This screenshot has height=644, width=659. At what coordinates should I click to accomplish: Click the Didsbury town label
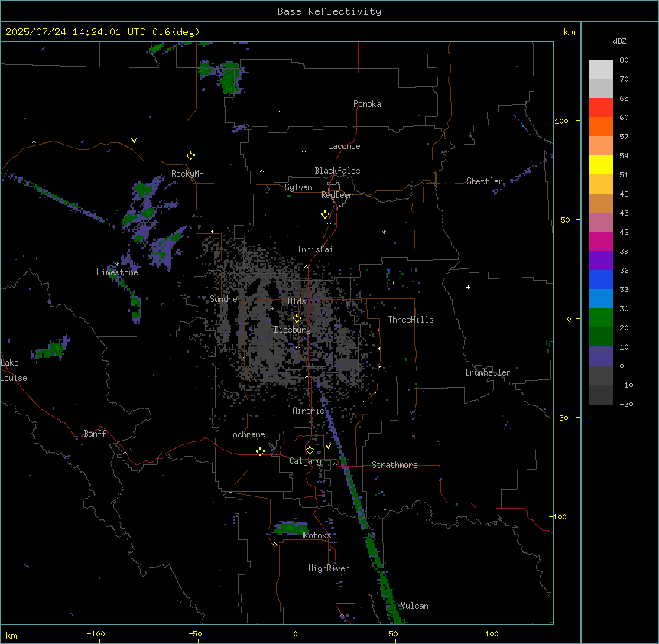(293, 330)
